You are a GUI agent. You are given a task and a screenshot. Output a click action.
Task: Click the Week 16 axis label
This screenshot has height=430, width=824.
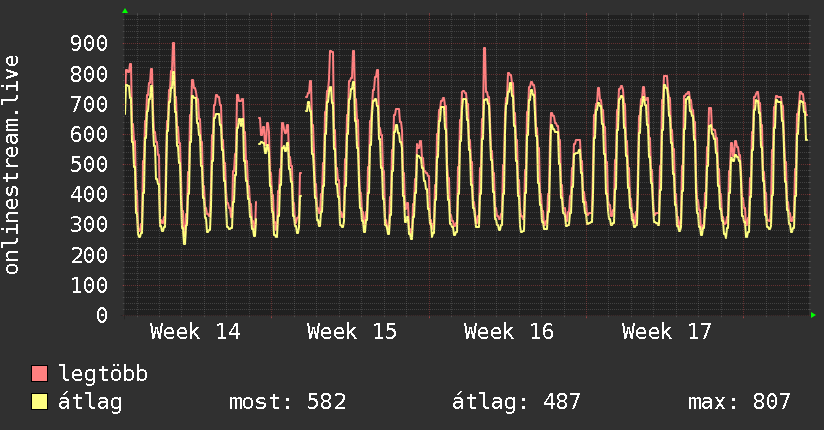[509, 332]
